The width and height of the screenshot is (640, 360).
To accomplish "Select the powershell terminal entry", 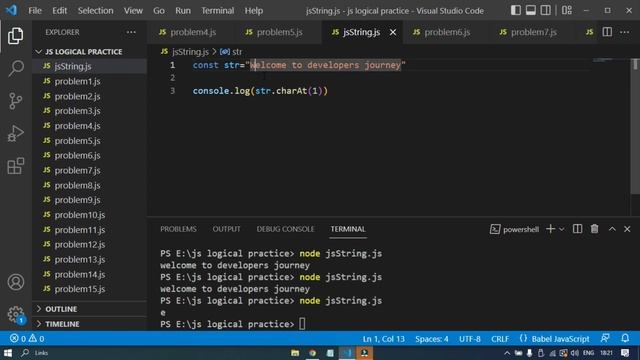I will coord(514,229).
